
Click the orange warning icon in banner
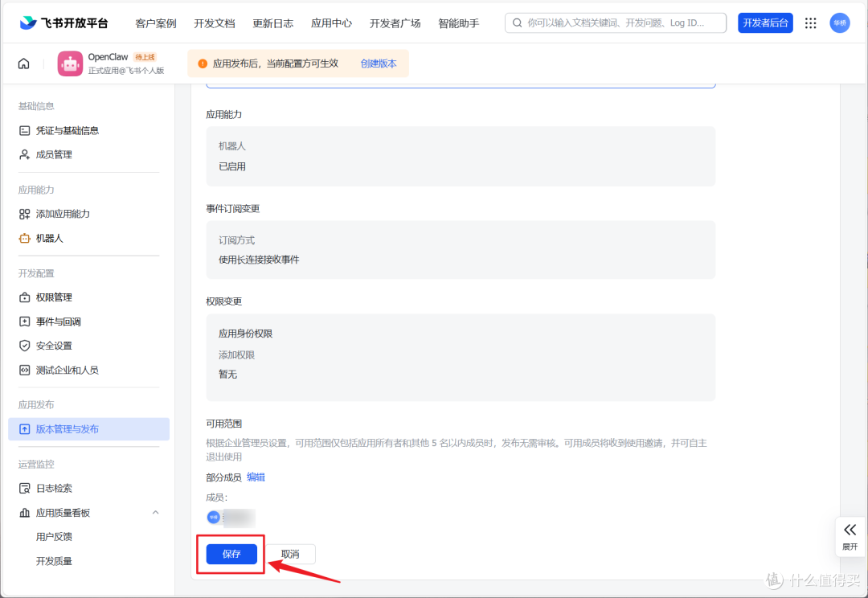[203, 63]
